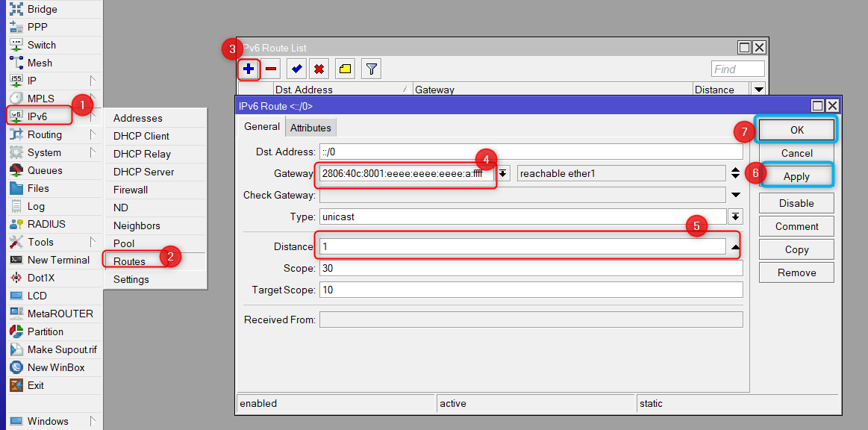Open New Terminal from sidebar

[x=58, y=260]
